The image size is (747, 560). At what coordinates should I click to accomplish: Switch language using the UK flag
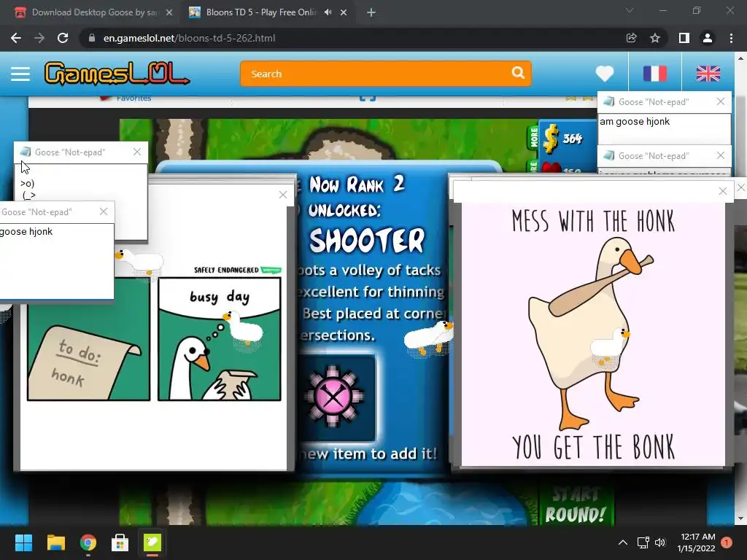(708, 74)
